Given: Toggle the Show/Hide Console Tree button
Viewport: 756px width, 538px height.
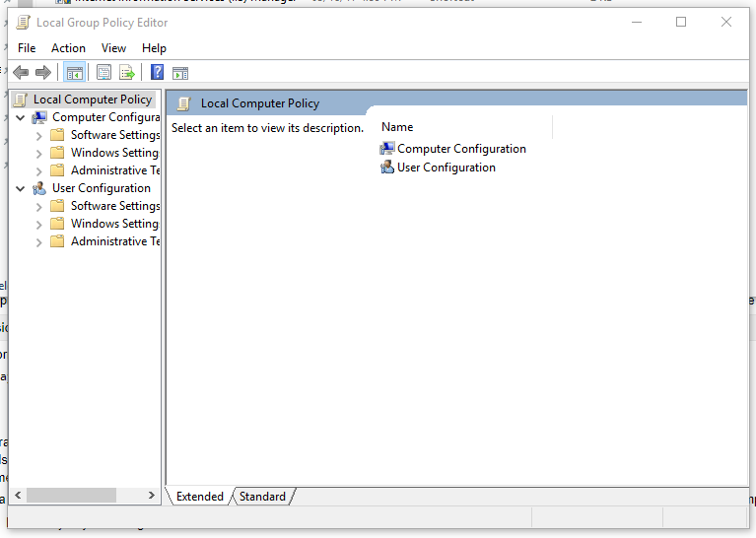Looking at the screenshot, I should 74,72.
